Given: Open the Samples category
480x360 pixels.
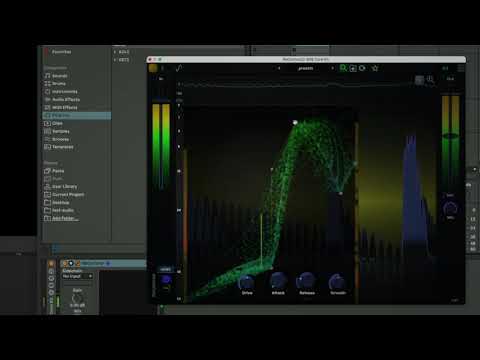Looking at the screenshot, I should [x=57, y=131].
